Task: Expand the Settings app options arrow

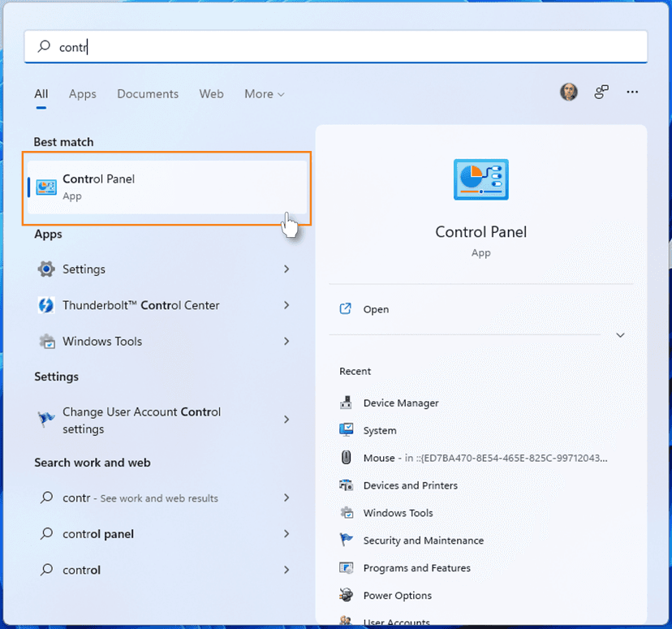Action: 286,269
